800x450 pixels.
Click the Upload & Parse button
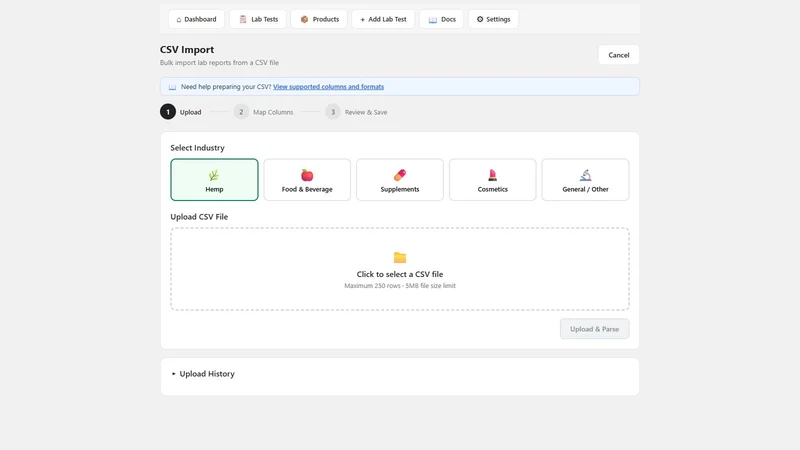[x=594, y=329]
